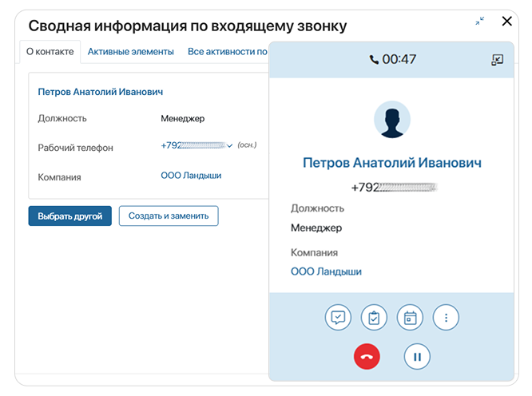Click the 'Сводная информация по входящему звонку' title
532x396 pixels.
point(188,26)
